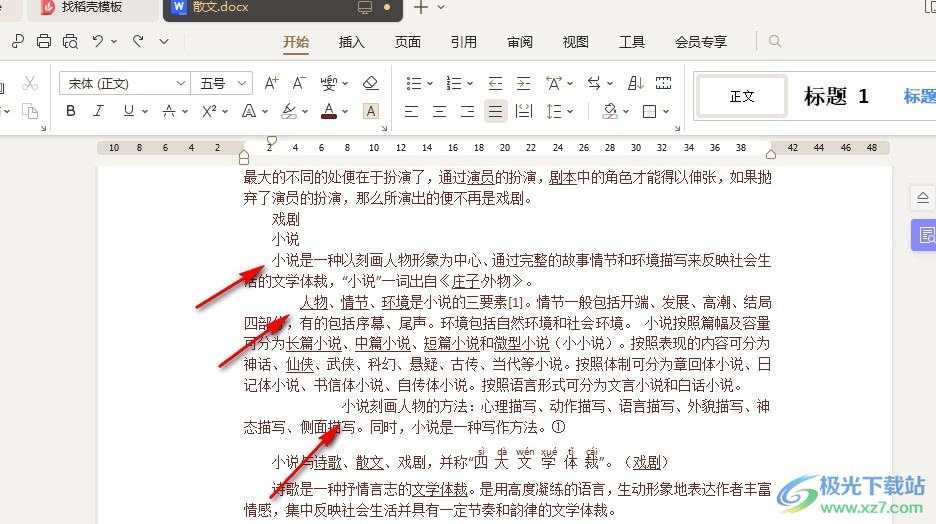The image size is (936, 524).
Task: Click the cut scissors icon
Action: [30, 83]
